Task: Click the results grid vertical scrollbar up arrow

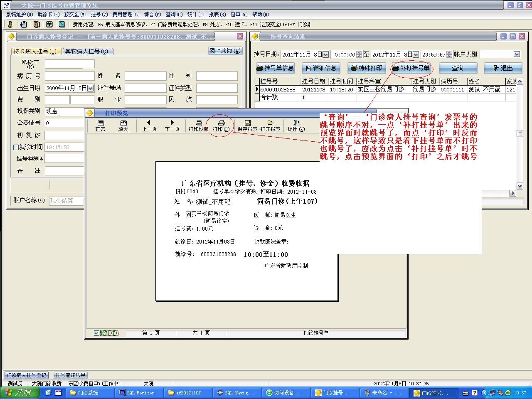Action: [x=520, y=81]
